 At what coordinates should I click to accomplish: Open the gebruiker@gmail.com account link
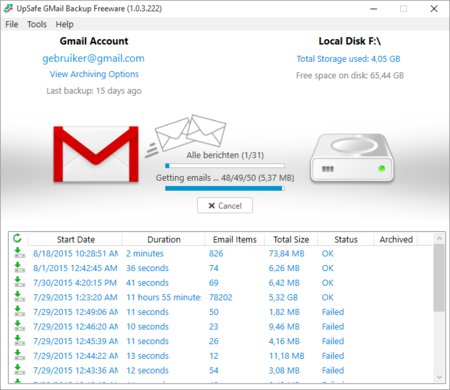pyautogui.click(x=93, y=58)
